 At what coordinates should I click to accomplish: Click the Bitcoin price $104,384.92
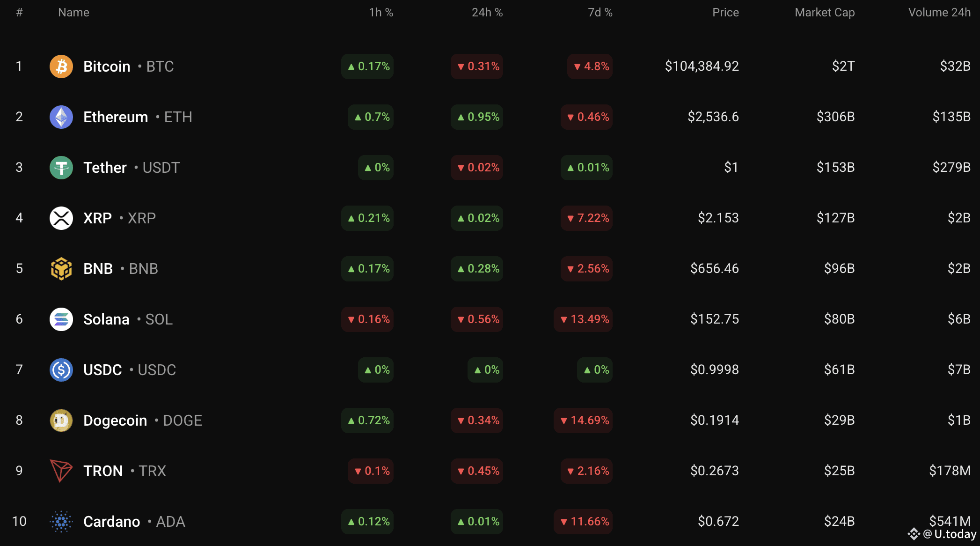(x=702, y=66)
